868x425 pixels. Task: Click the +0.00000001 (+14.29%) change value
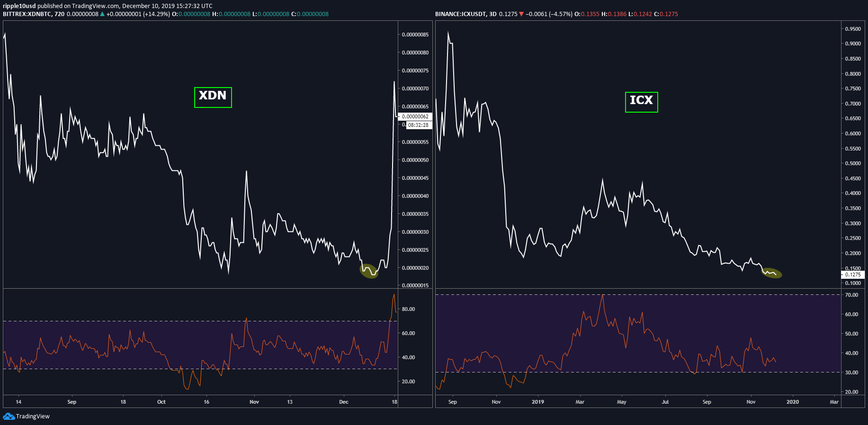(138, 14)
